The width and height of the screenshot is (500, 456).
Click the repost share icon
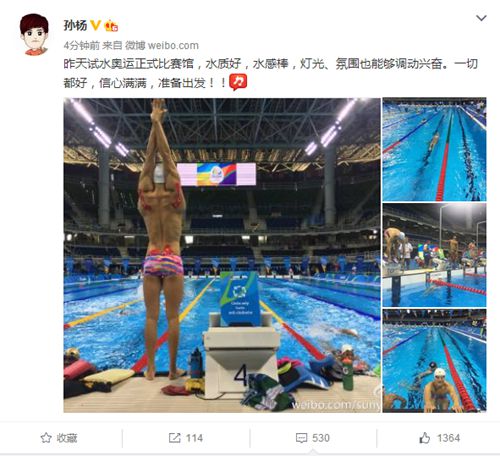pos(174,438)
